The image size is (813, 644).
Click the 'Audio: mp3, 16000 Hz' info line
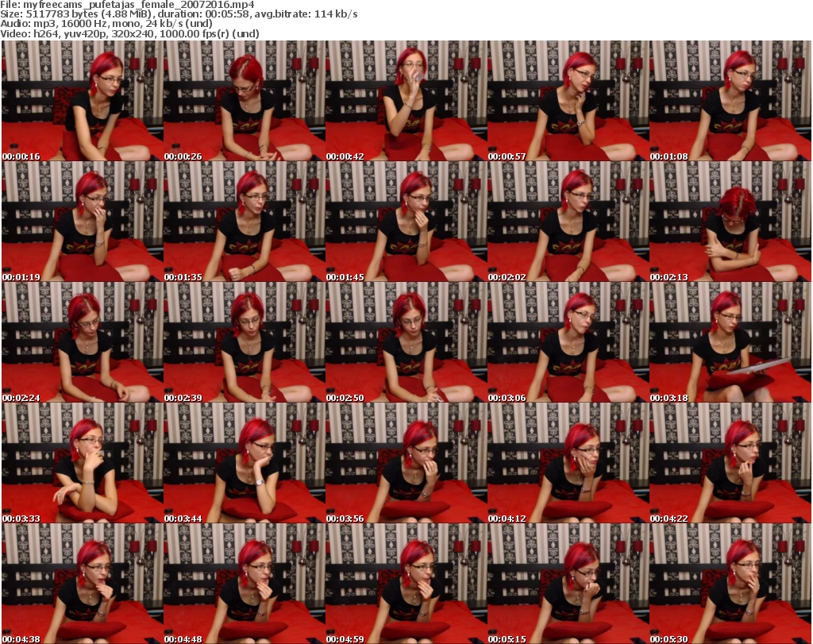coord(106,24)
